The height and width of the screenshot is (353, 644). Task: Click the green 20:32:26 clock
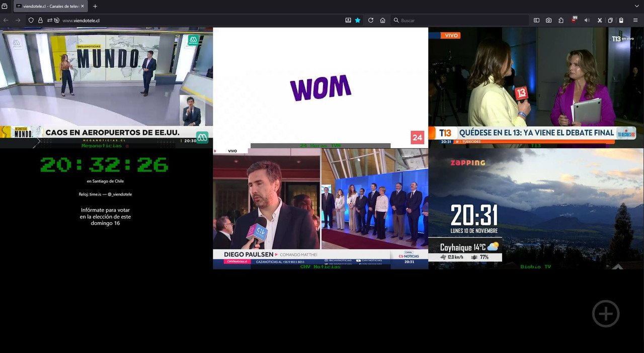point(104,164)
